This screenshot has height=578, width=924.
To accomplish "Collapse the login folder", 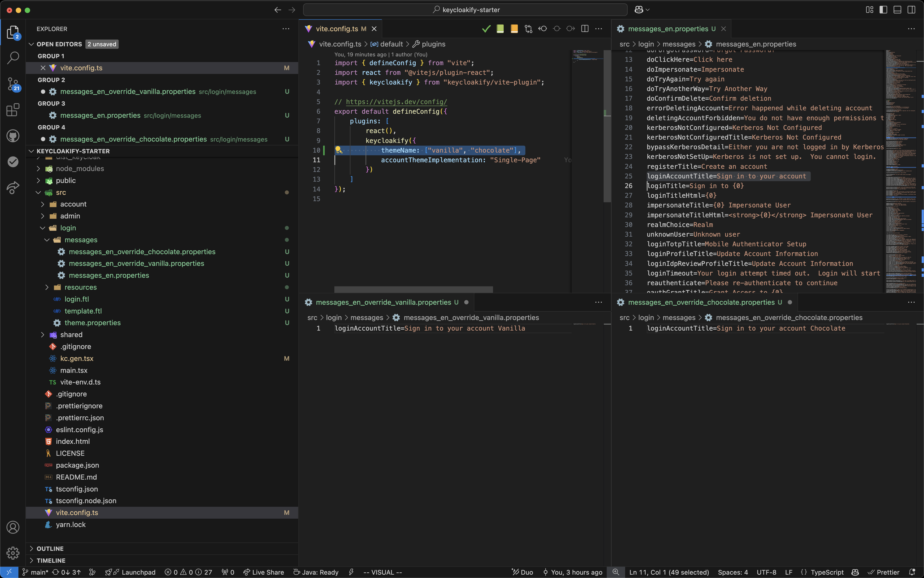I will (68, 228).
